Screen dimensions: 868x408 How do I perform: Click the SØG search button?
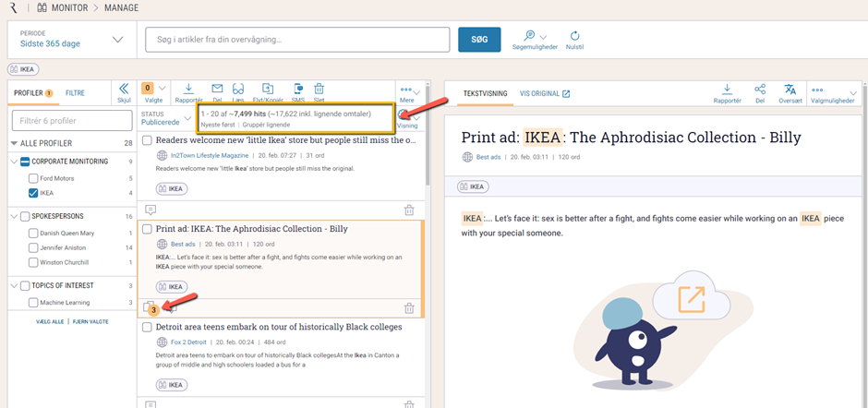(x=479, y=40)
